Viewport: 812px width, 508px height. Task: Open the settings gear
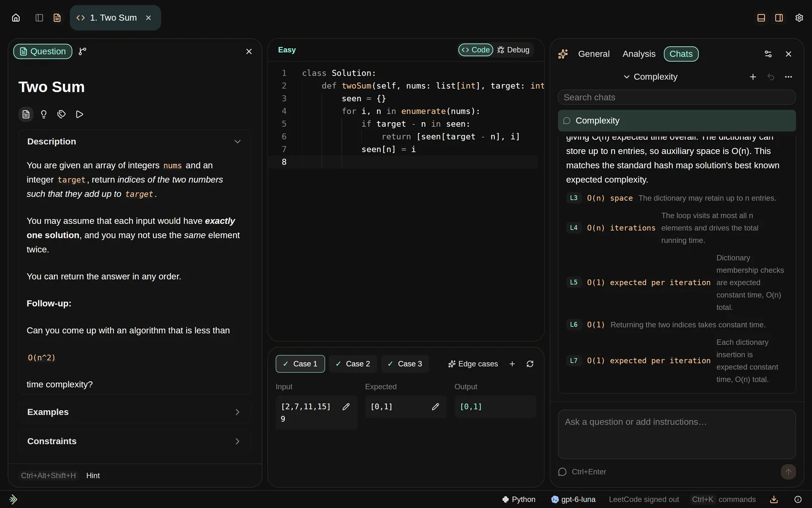click(x=799, y=18)
